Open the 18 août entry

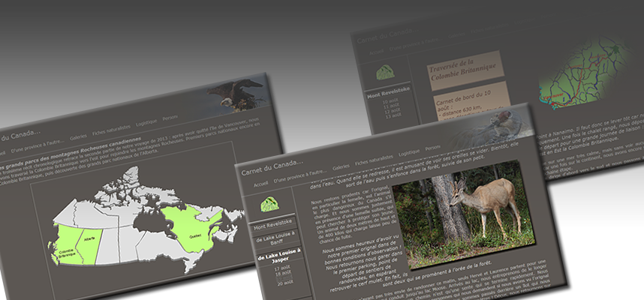coord(283,273)
